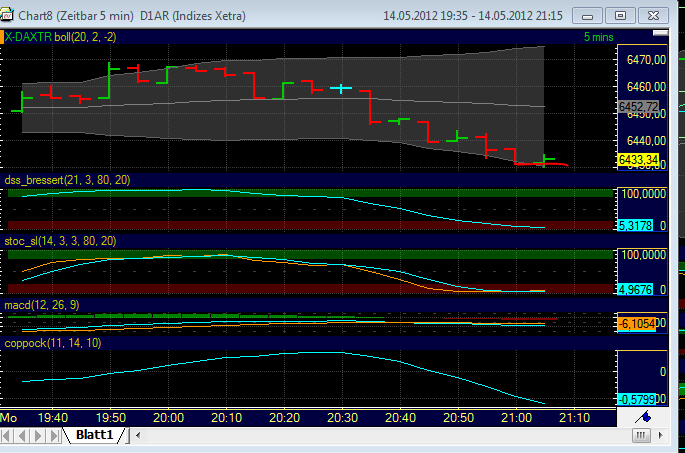The width and height of the screenshot is (685, 453).
Task: Click the orange marker left of X-DAXTR
Action: (x=2, y=37)
